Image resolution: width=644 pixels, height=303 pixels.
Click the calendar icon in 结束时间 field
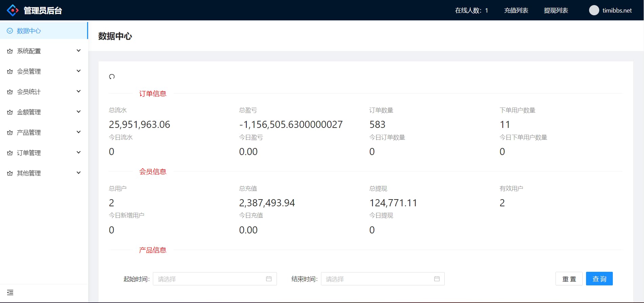point(437,279)
